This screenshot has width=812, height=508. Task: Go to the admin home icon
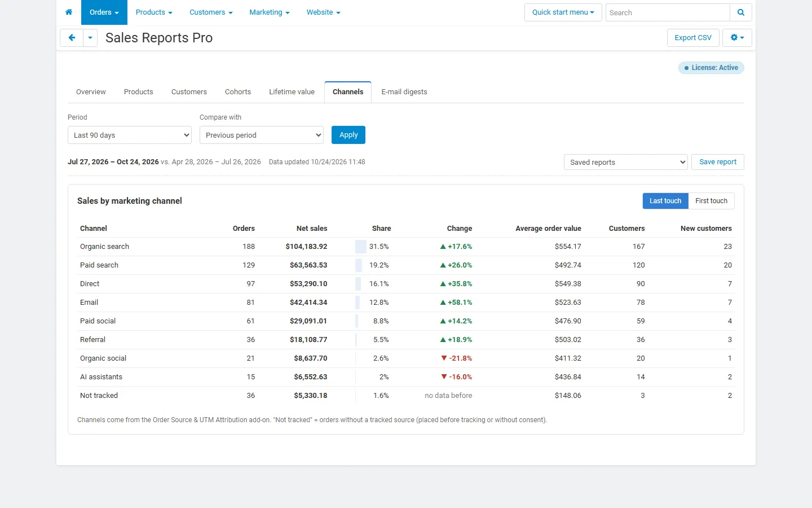coord(69,12)
